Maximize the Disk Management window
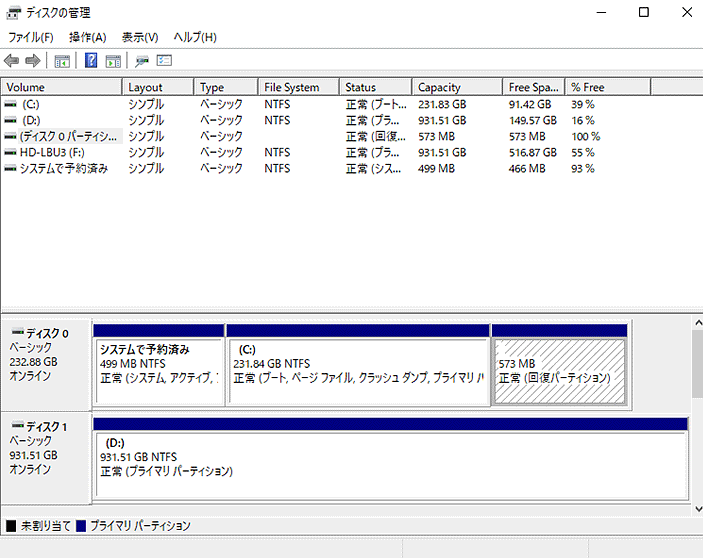 pyautogui.click(x=644, y=12)
